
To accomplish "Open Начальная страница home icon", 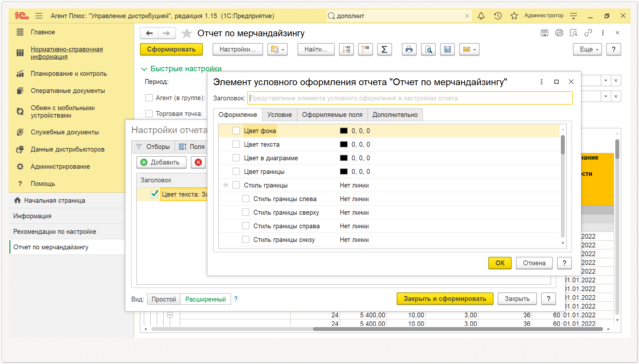I will pos(17,200).
